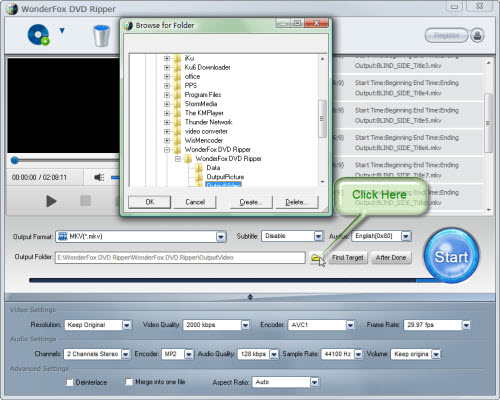Click the Load DVD disc icon

pos(38,35)
